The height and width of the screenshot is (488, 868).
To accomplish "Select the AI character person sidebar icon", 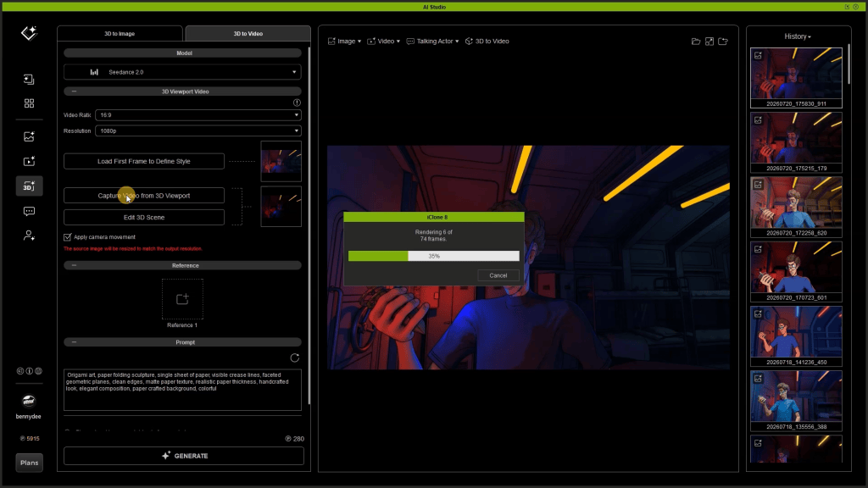I will point(29,236).
